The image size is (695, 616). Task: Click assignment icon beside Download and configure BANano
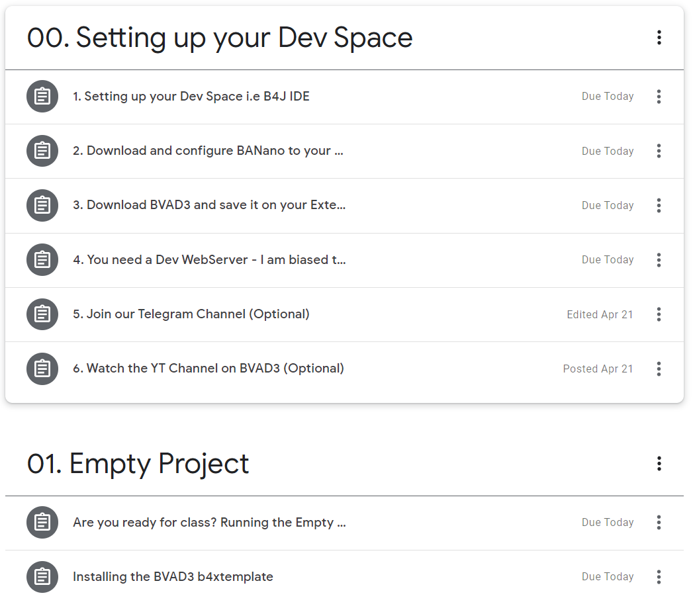[42, 151]
